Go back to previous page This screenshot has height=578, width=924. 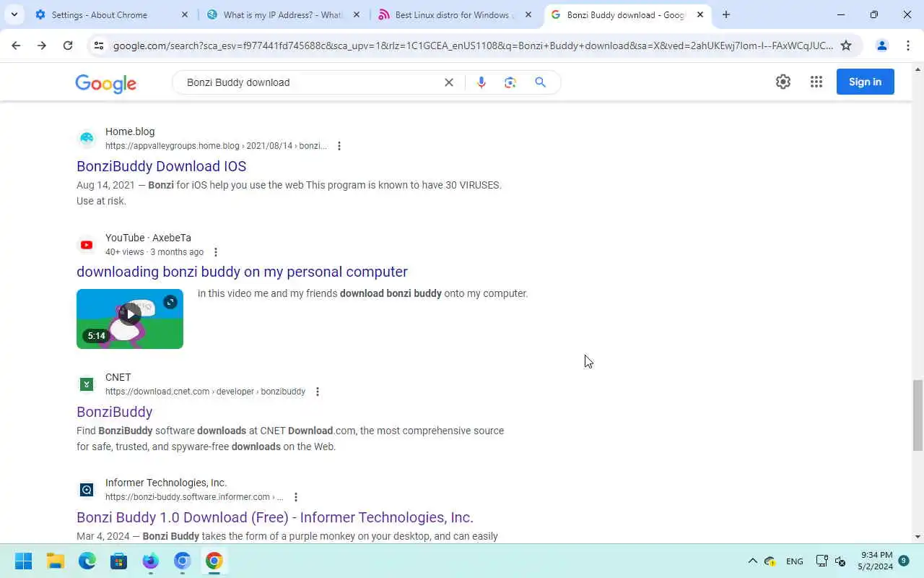click(x=16, y=46)
